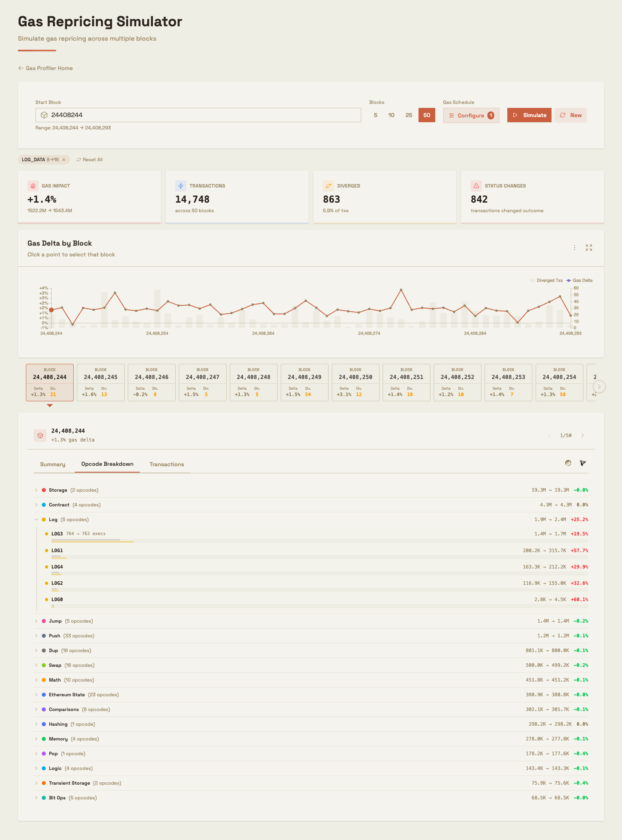Toggle the Diverged Txs legend item
This screenshot has height=840, width=622.
point(546,280)
